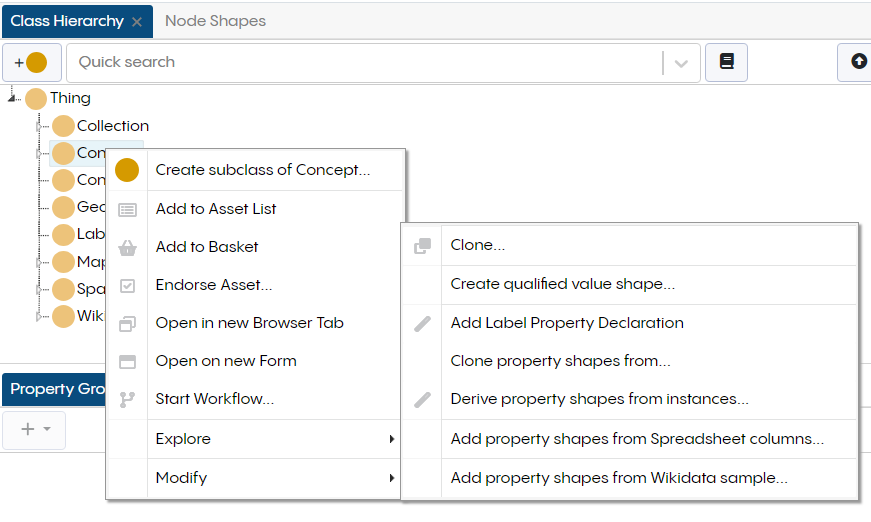Choose Create qualified value shape

(630, 284)
